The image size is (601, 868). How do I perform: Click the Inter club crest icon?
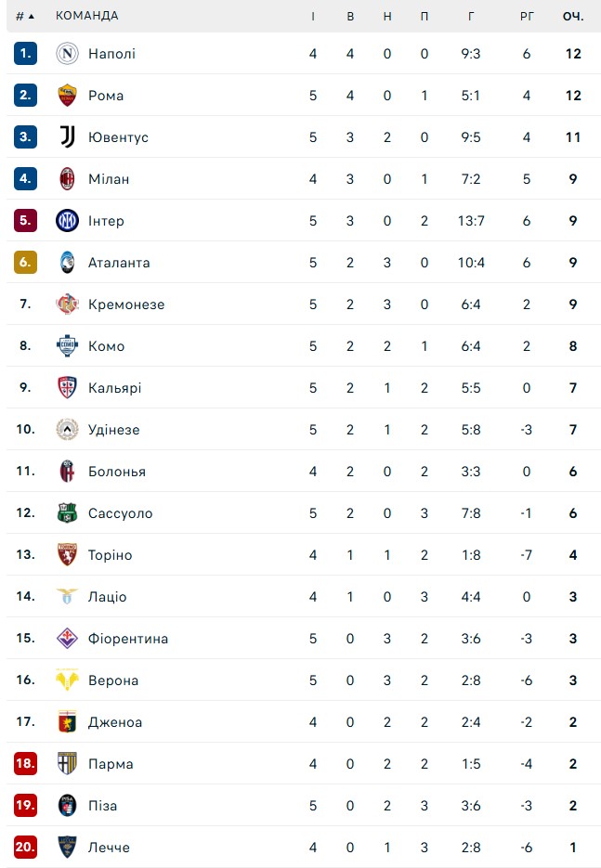coord(67,221)
